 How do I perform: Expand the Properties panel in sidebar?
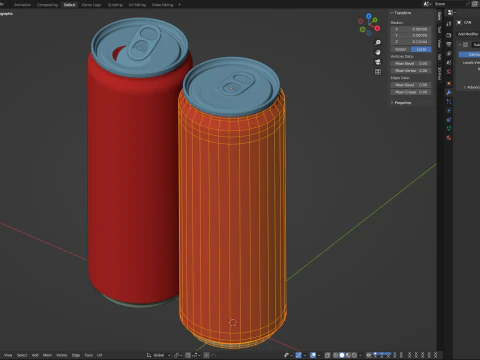tap(401, 103)
